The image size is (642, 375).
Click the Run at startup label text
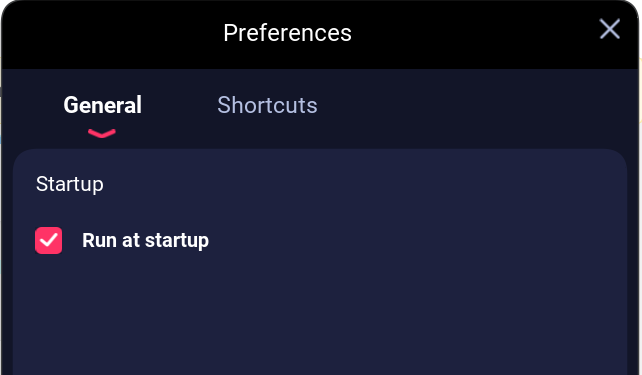tap(145, 240)
